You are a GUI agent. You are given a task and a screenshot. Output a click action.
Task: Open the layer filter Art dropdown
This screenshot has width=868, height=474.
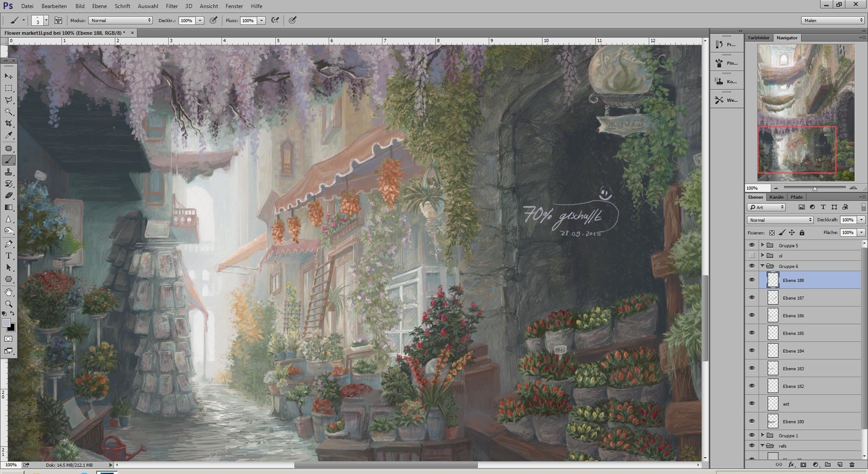[x=766, y=207]
